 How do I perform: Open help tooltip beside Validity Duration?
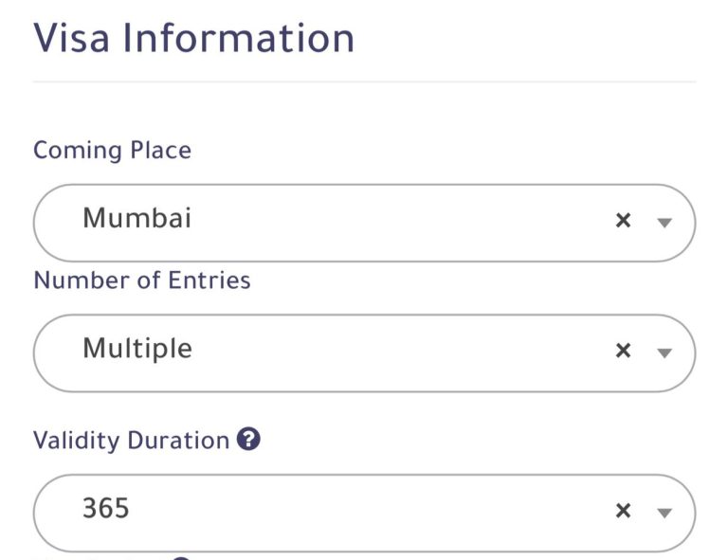[248, 439]
